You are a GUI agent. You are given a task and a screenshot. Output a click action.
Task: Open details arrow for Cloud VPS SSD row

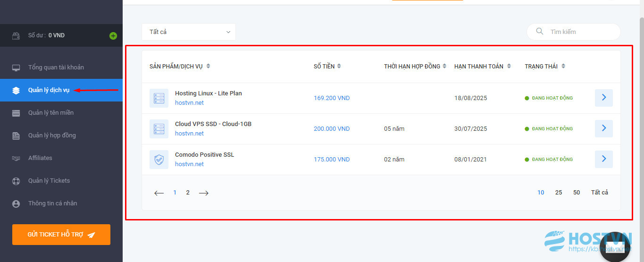[604, 128]
